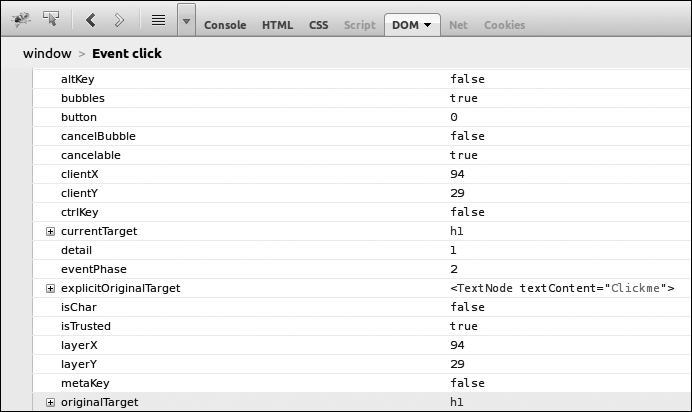692x412 pixels.
Task: Select the clientX property name
Action: click(80, 174)
